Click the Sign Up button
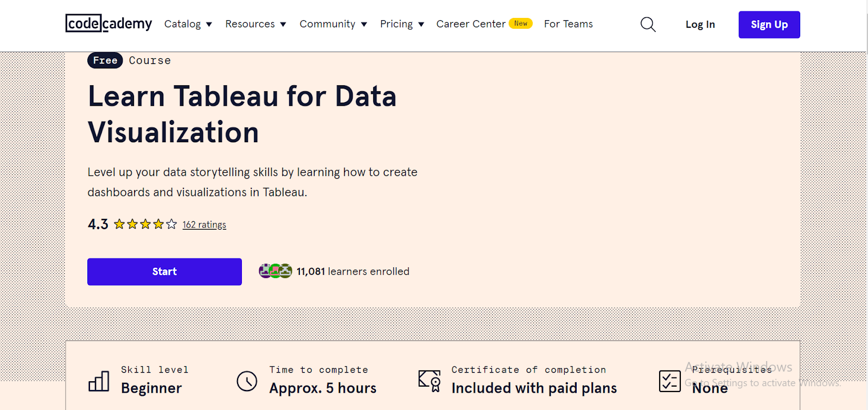The image size is (868, 410). point(769,24)
